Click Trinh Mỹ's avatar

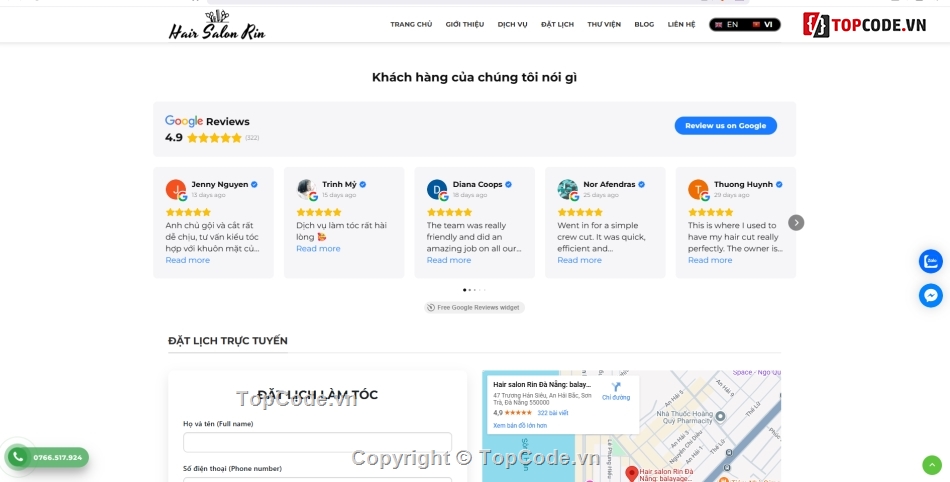tap(307, 190)
